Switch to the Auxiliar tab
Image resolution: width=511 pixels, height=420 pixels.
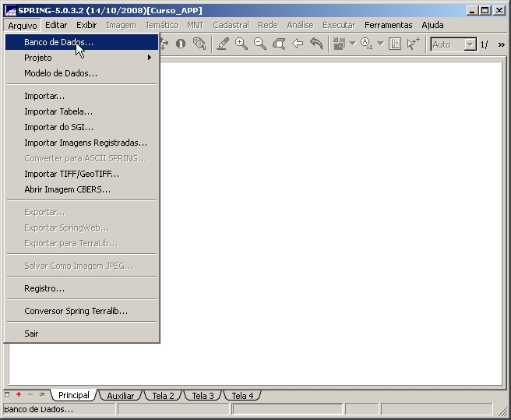point(121,396)
